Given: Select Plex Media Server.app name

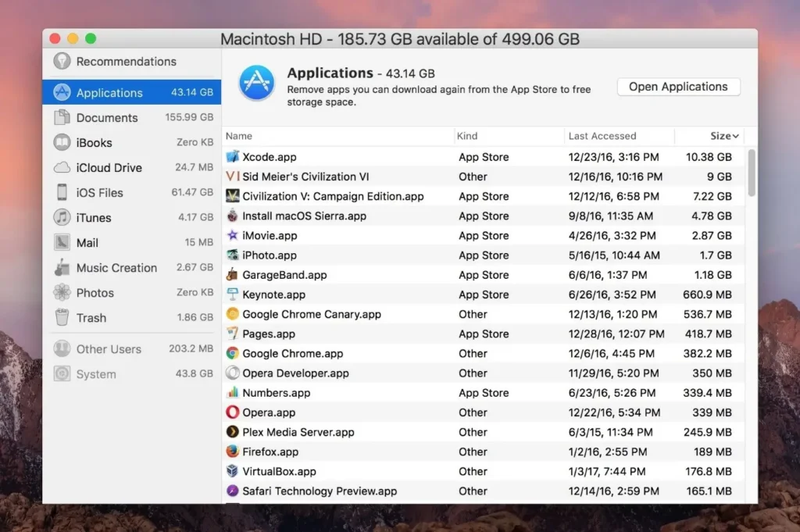Looking at the screenshot, I should [298, 432].
